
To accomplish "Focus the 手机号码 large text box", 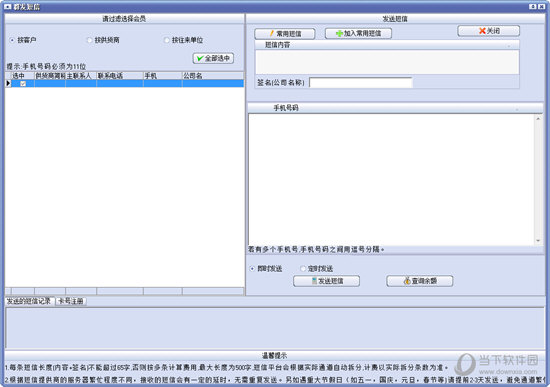I will [x=391, y=180].
